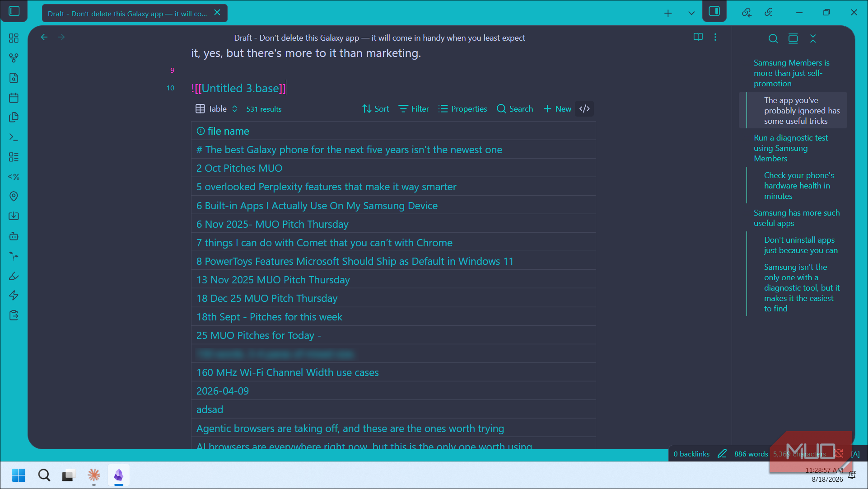
Task: Expand the tab list dropdown arrow
Action: click(x=691, y=13)
